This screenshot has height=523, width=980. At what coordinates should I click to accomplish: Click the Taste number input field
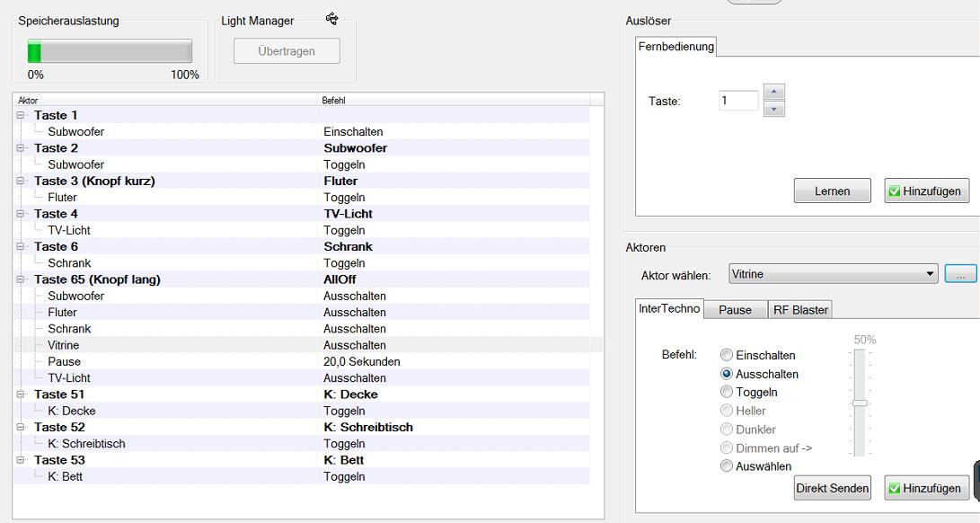click(x=738, y=100)
